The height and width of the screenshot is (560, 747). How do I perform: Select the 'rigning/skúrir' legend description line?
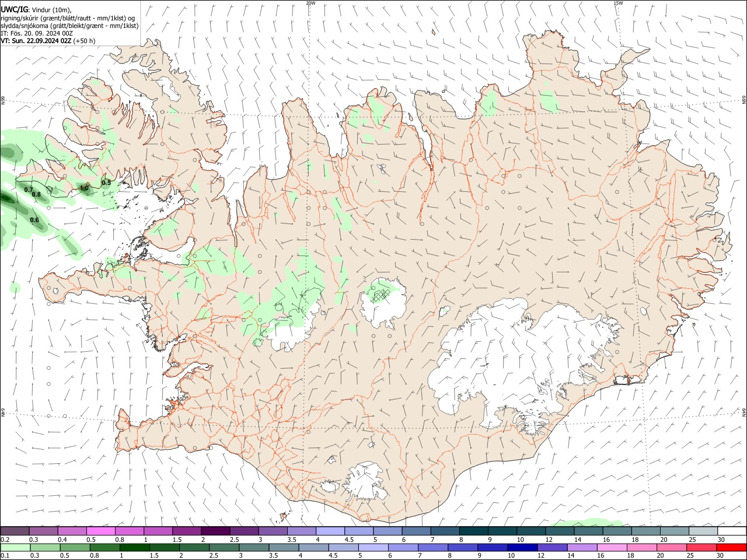click(67, 18)
